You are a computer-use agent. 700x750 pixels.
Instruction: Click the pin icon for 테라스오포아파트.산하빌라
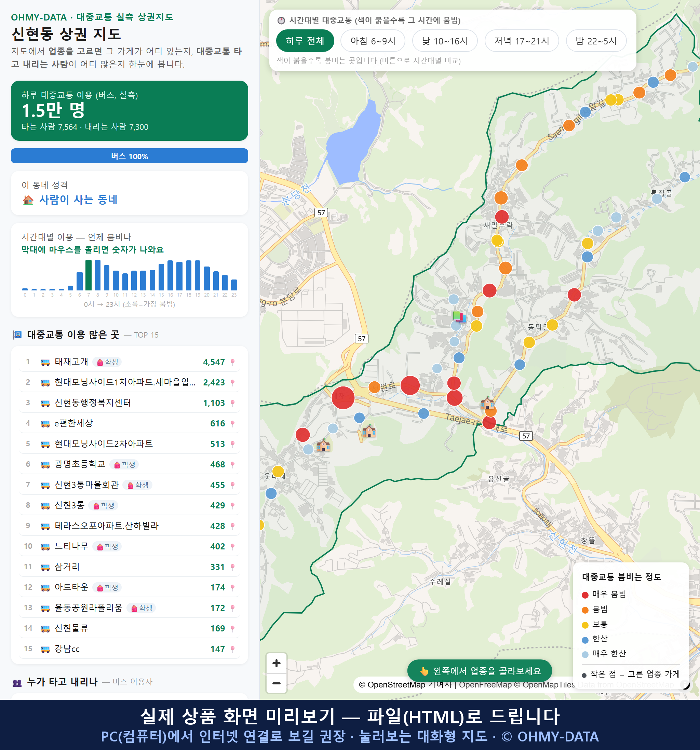[x=232, y=526]
